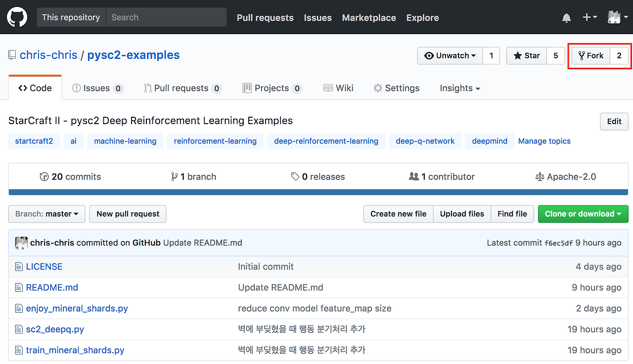View fork count 2

point(619,56)
